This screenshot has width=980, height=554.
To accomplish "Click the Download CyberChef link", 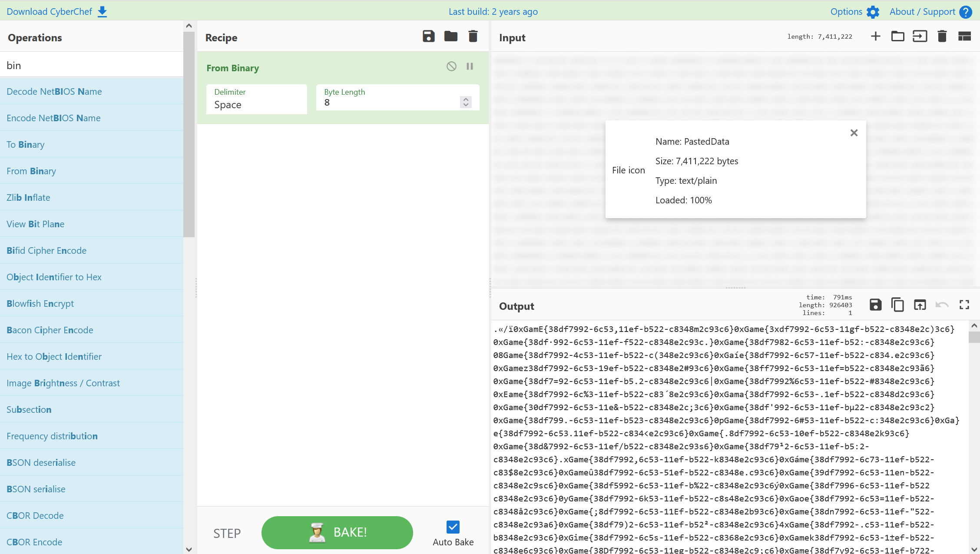I will 49,12.
